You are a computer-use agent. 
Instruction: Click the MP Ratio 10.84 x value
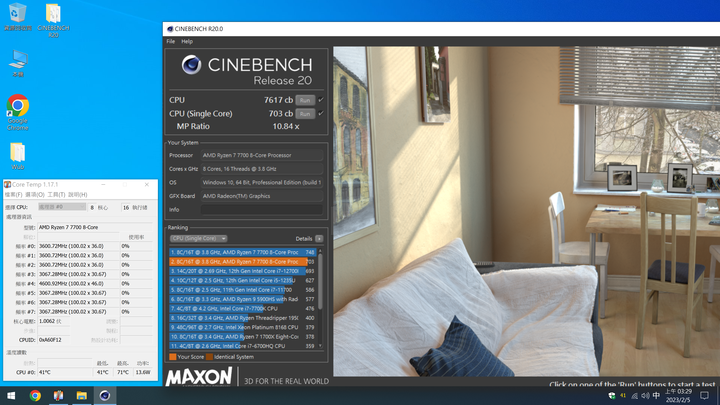pos(286,126)
